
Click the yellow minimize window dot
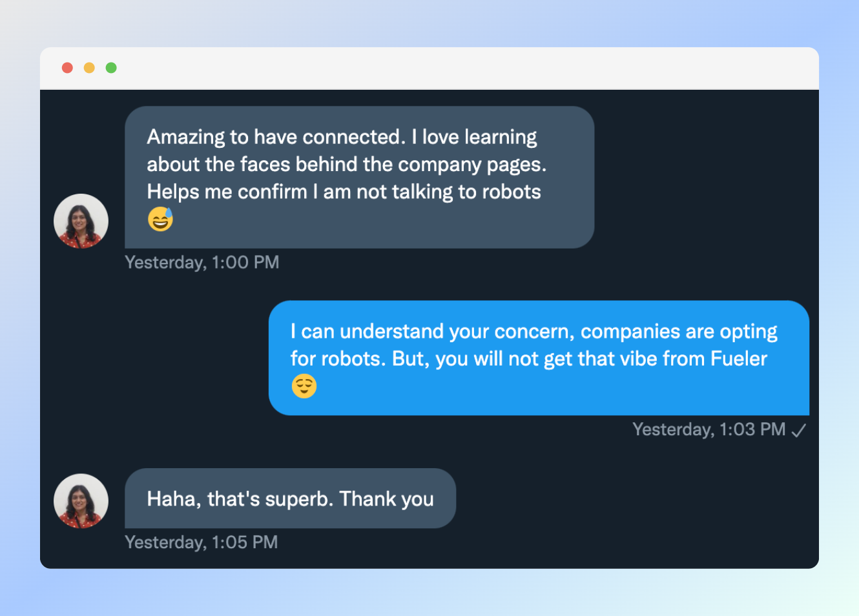click(x=89, y=68)
